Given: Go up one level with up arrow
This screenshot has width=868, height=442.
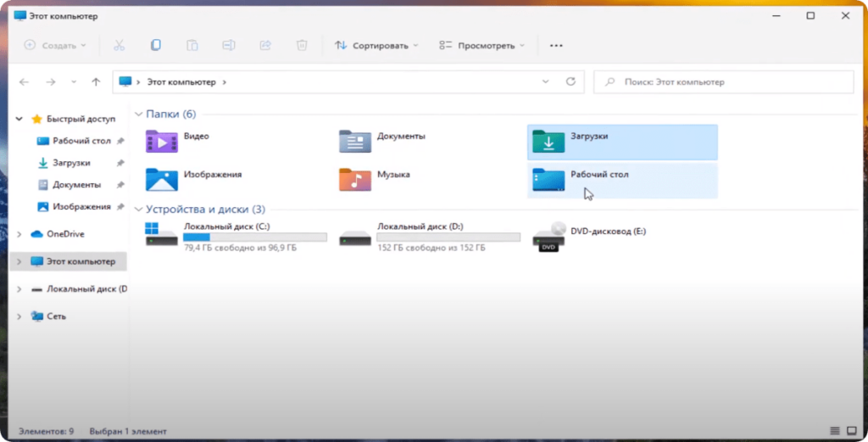Looking at the screenshot, I should click(x=97, y=82).
